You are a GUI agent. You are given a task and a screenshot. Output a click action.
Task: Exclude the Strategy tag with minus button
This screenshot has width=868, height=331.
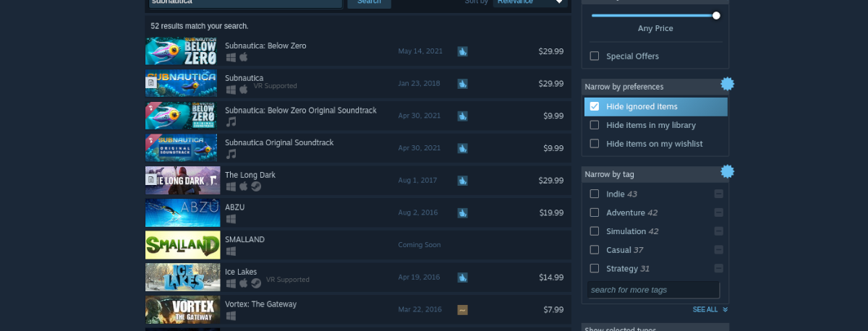(x=718, y=269)
